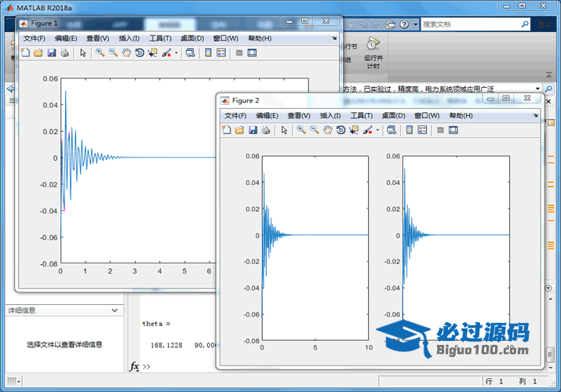Click the 搜索文档 search field
Screen dimensions: 561x392
coord(472,24)
